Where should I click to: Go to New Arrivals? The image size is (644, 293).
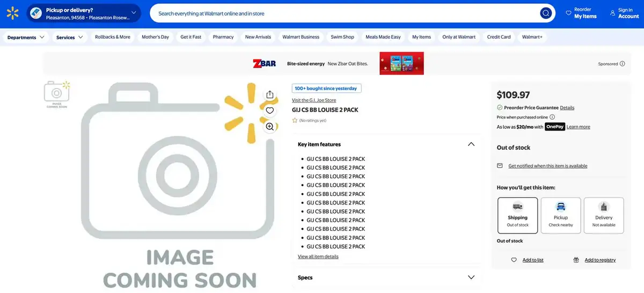click(x=258, y=37)
